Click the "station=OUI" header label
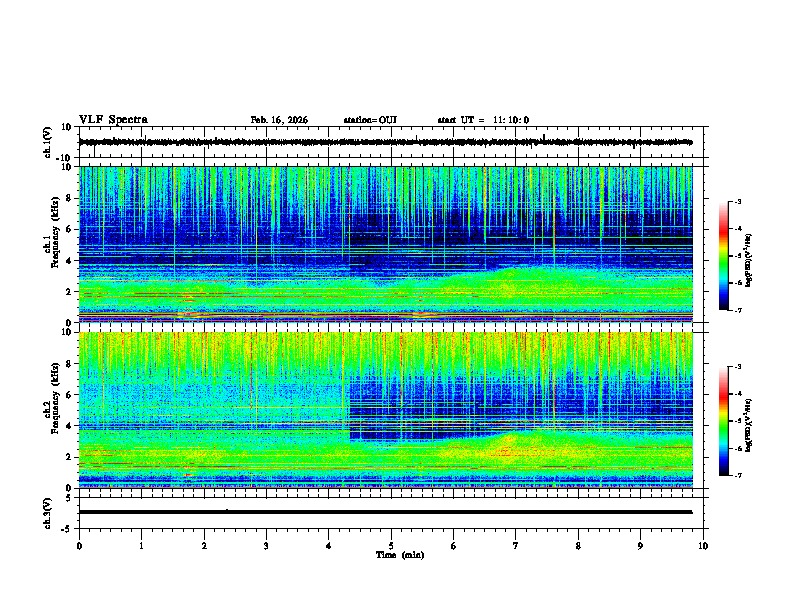 (370, 120)
